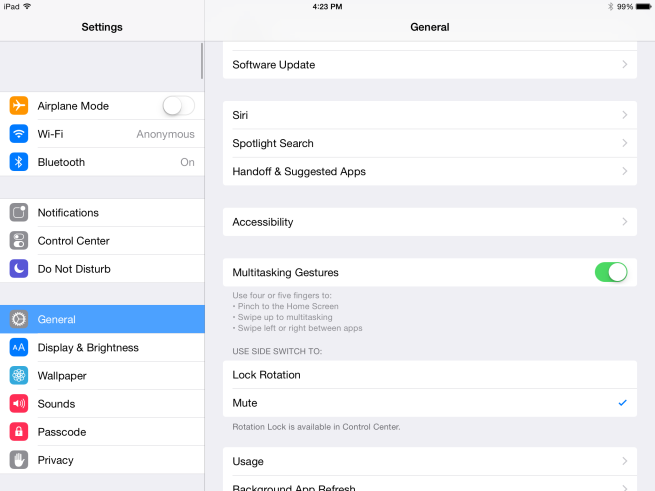Select the Do Not Disturb moon icon
The image size is (655, 491).
[19, 269]
